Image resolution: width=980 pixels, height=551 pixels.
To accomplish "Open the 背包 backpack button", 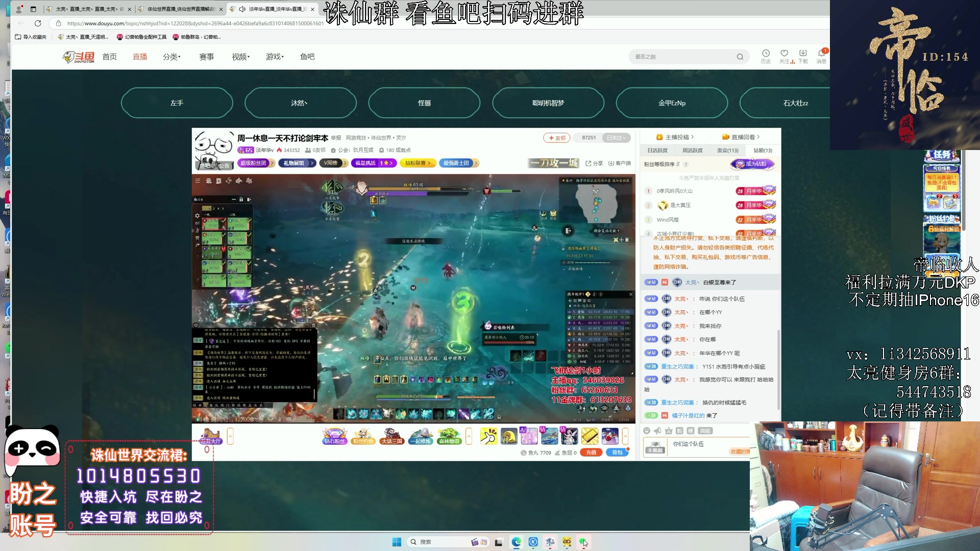I will point(617,453).
